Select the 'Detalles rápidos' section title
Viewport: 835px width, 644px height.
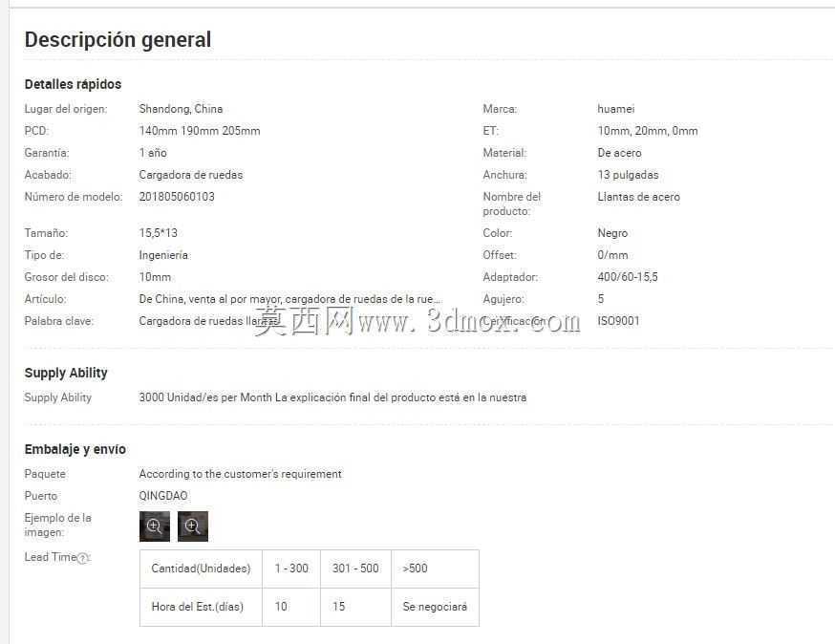[x=73, y=84]
